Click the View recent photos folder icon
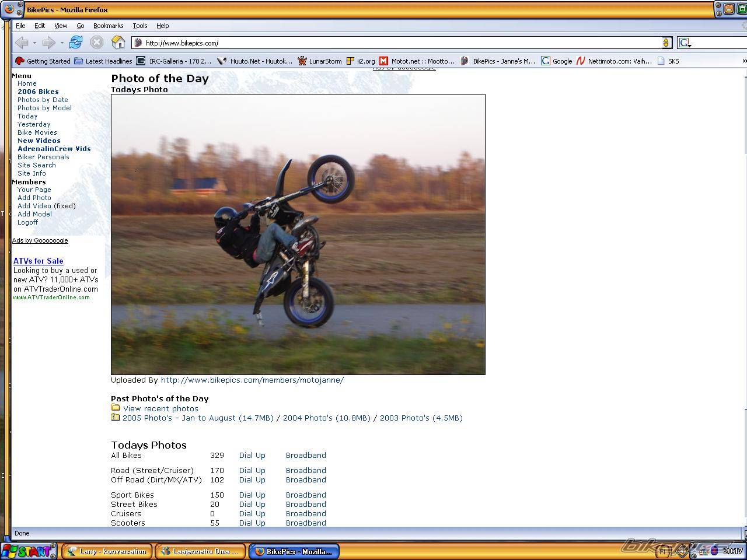747x560 pixels. click(116, 408)
